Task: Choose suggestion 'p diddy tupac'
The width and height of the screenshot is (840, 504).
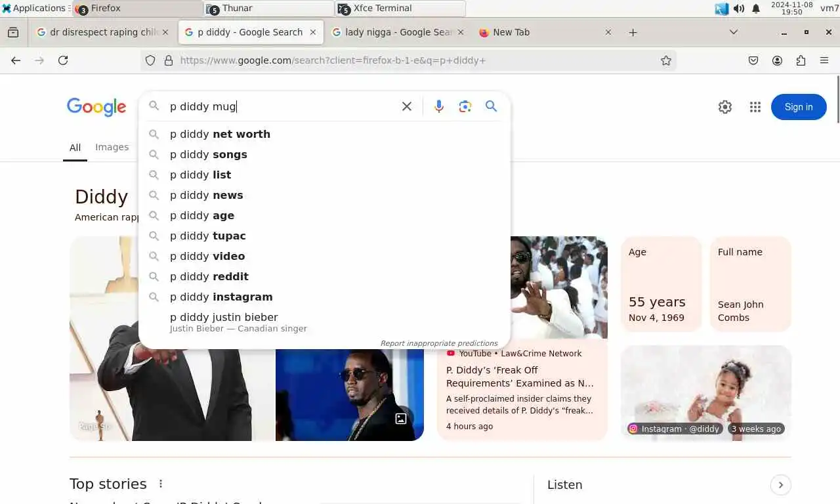Action: pos(324,236)
